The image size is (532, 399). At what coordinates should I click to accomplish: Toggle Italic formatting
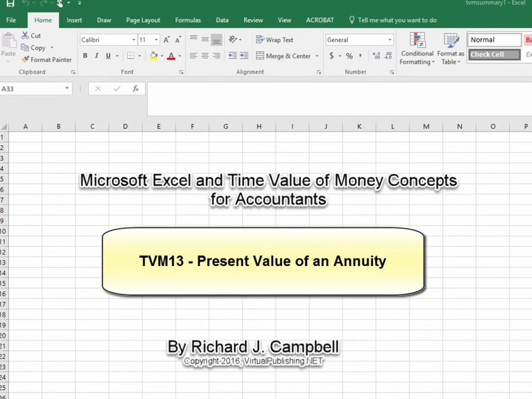(97, 56)
